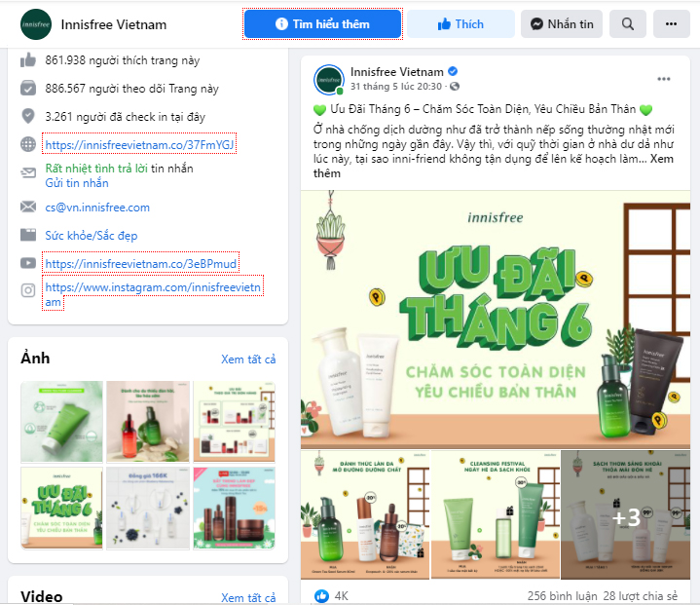Click the check-in location pin icon
700x605 pixels.
coord(28,116)
